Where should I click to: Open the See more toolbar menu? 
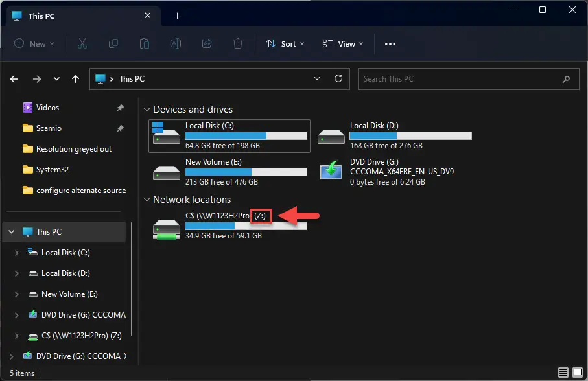[390, 43]
